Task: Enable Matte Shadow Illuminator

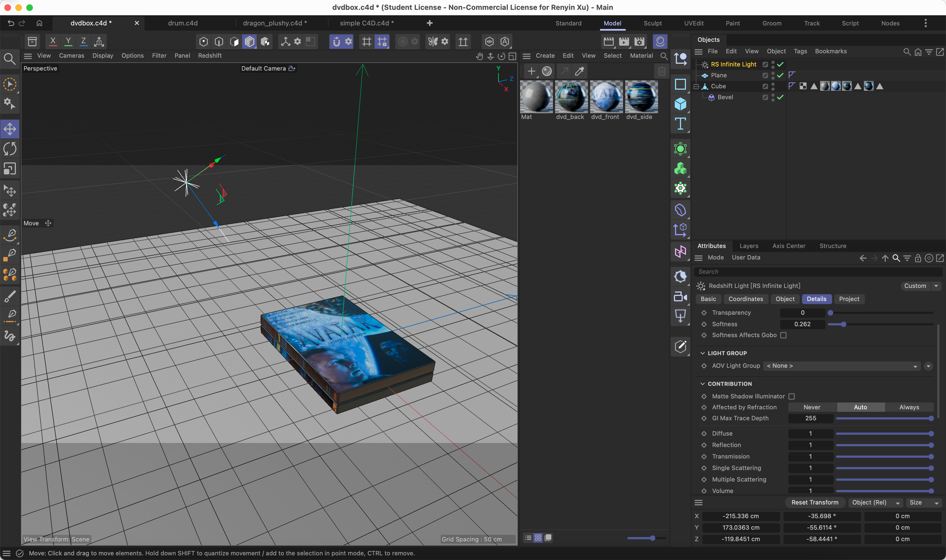Action: click(792, 396)
